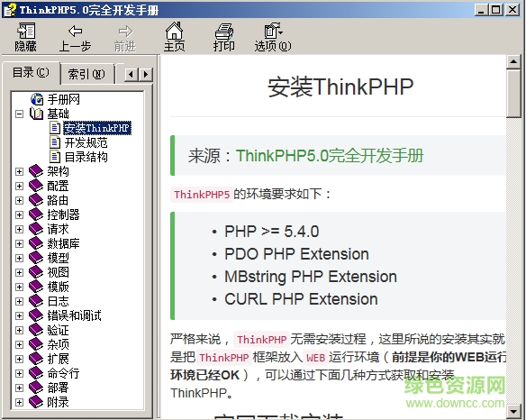Expand the 路由 tree node
This screenshot has height=420, width=526.
click(20, 200)
